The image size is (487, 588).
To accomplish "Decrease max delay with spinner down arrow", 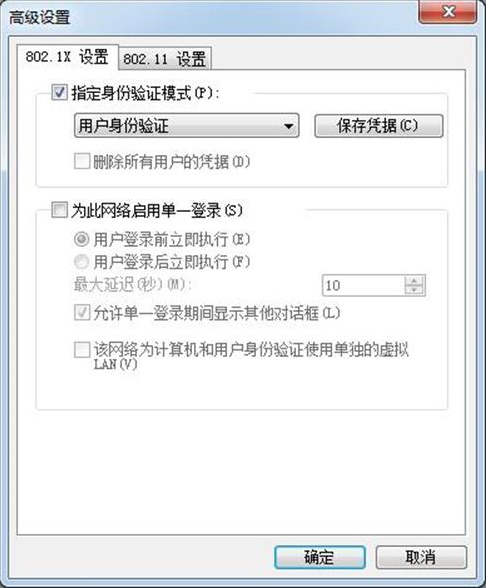I will [x=414, y=291].
